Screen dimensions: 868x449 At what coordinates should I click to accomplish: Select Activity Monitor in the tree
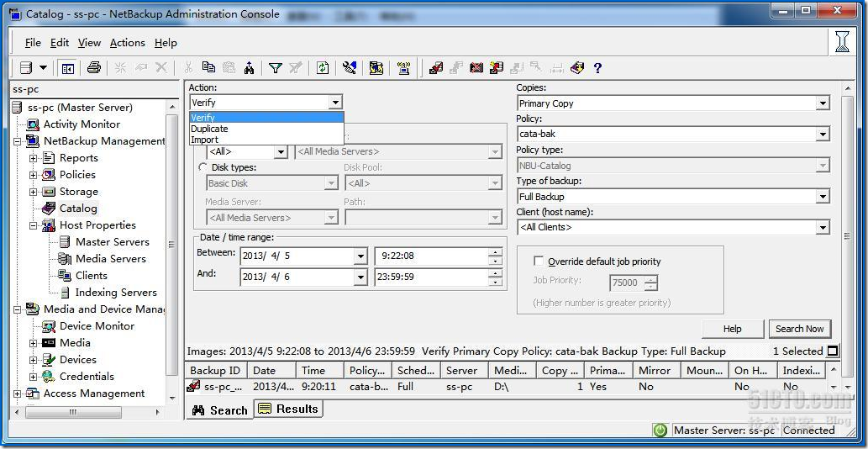pyautogui.click(x=82, y=124)
